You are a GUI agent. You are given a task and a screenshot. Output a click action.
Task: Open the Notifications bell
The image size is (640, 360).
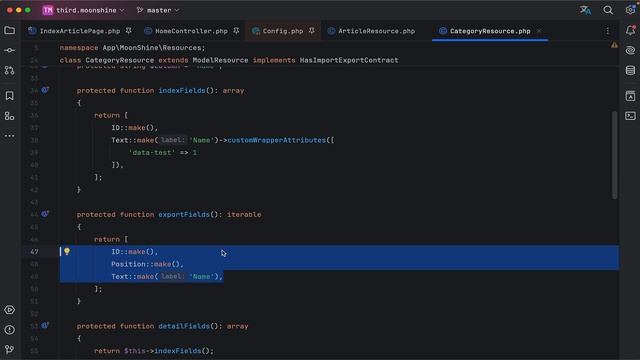tap(630, 30)
